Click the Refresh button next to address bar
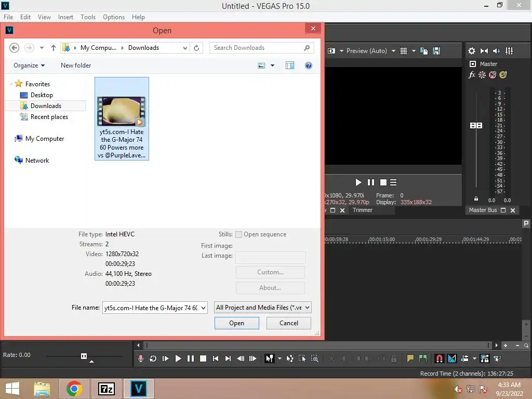Screen dimensions: 532x399 click(x=196, y=48)
